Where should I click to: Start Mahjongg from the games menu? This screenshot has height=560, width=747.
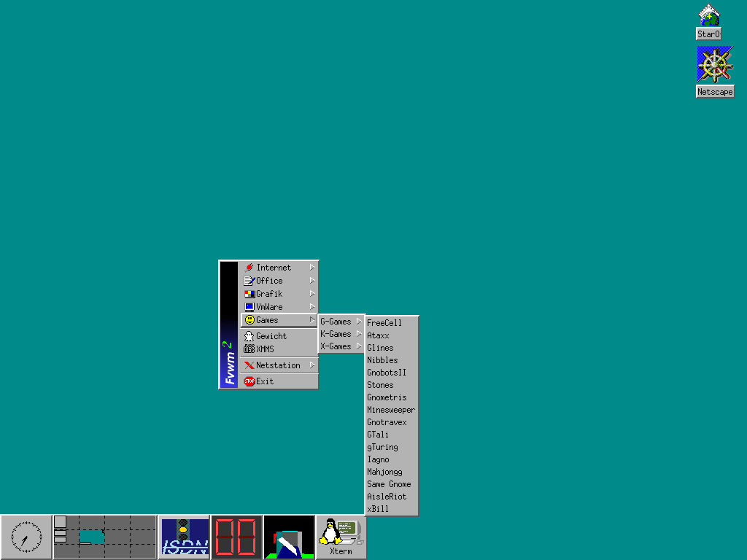pyautogui.click(x=384, y=472)
